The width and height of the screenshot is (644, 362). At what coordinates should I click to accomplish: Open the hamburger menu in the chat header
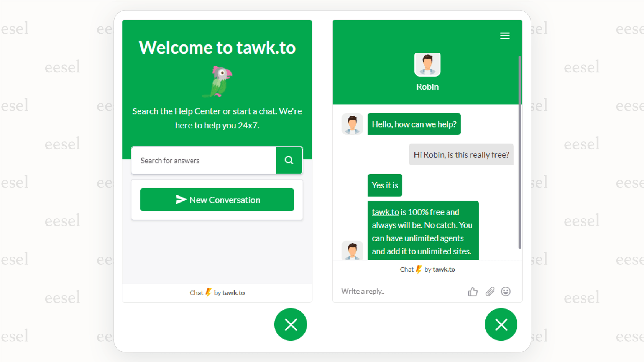(x=505, y=36)
